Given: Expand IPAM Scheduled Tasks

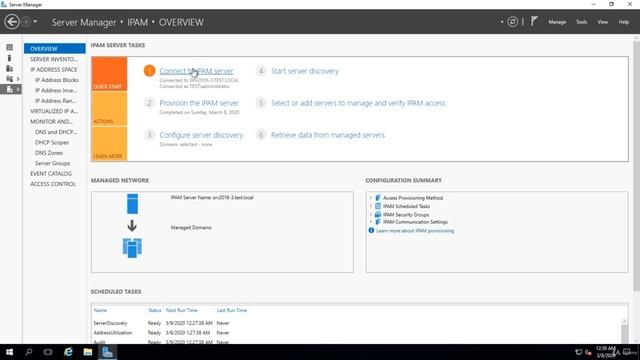Looking at the screenshot, I should point(371,206).
